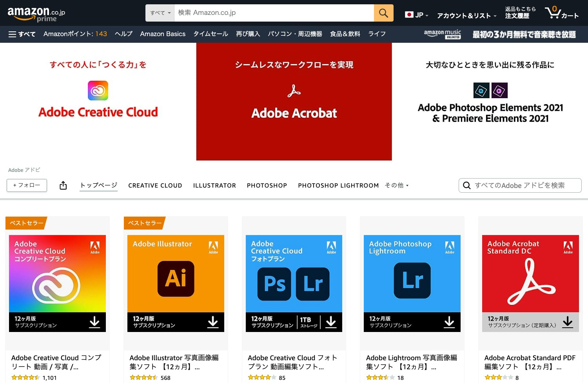The height and width of the screenshot is (383, 588).
Task: Click Photoshop Elements 2021 banner text
Action: pos(490,113)
